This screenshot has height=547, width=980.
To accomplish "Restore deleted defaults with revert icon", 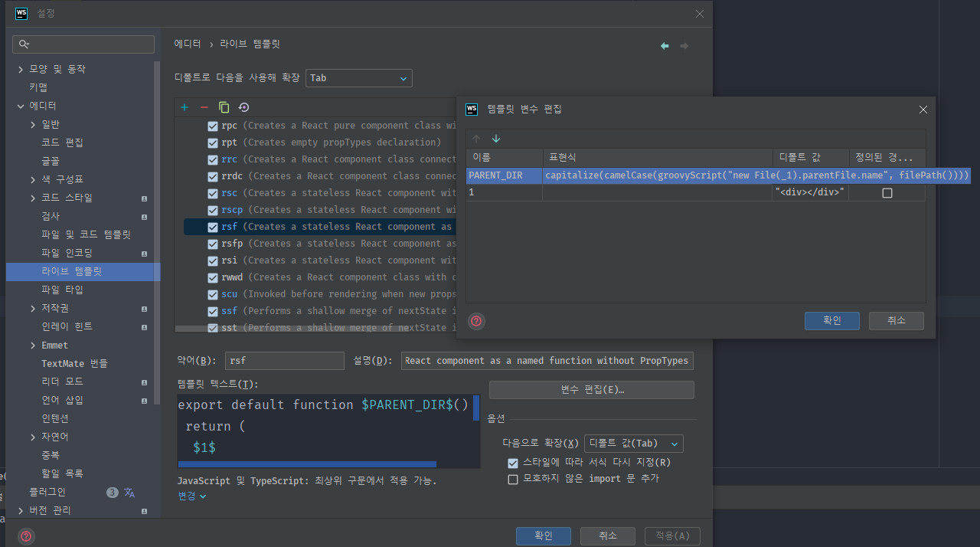I will point(244,108).
